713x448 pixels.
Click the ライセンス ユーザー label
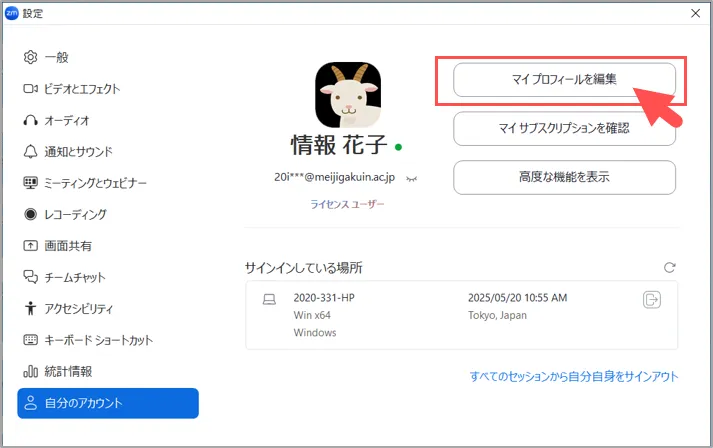(x=347, y=204)
